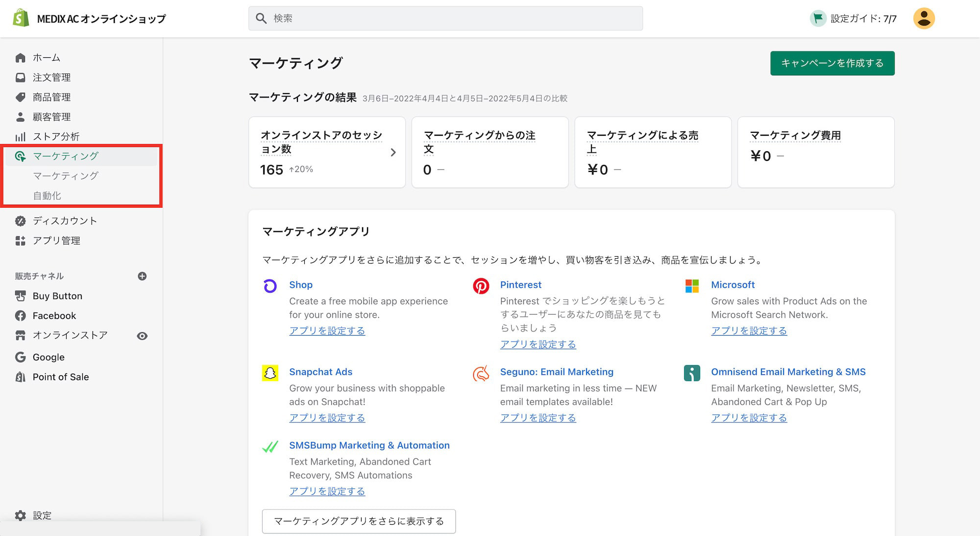980x536 pixels.
Task: Open 顧客管理 in sidebar
Action: coord(51,117)
